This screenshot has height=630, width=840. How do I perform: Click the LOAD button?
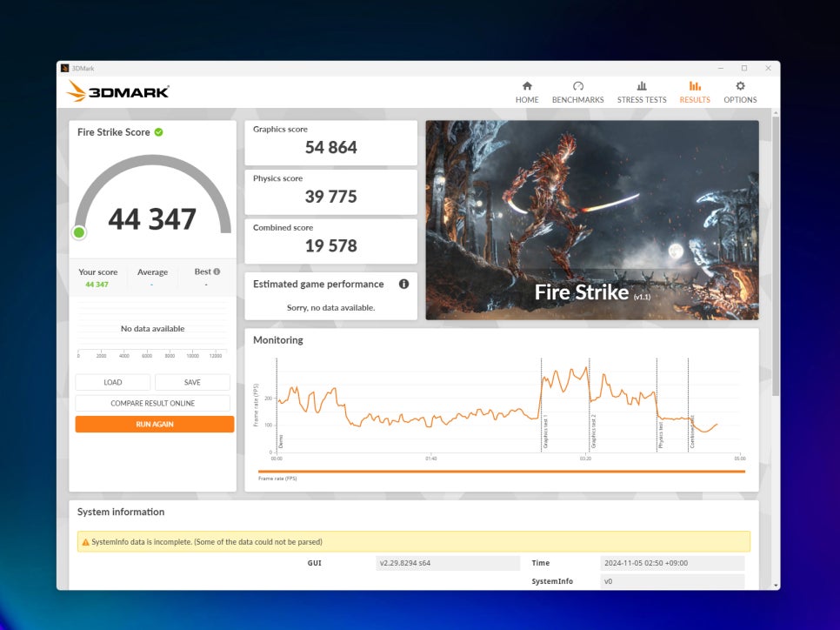pos(112,382)
